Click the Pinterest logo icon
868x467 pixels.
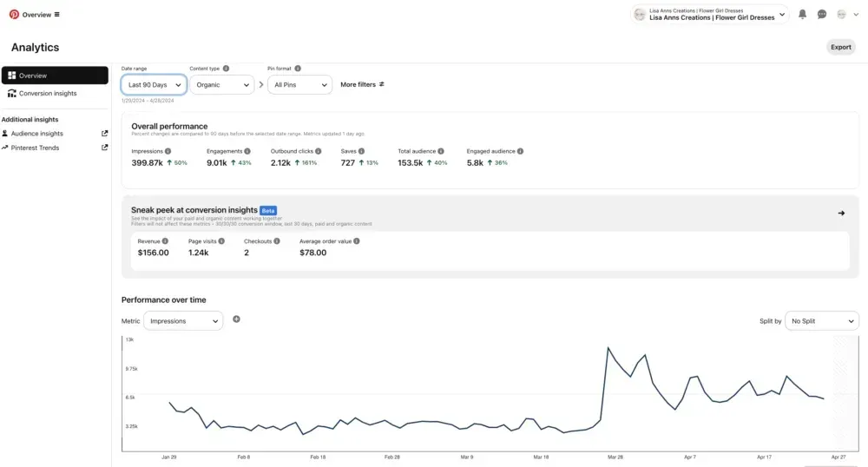pyautogui.click(x=14, y=15)
